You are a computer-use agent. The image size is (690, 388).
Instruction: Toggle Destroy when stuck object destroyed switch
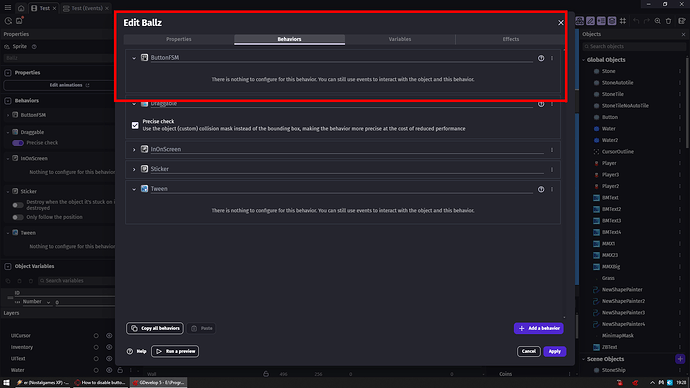(18, 205)
